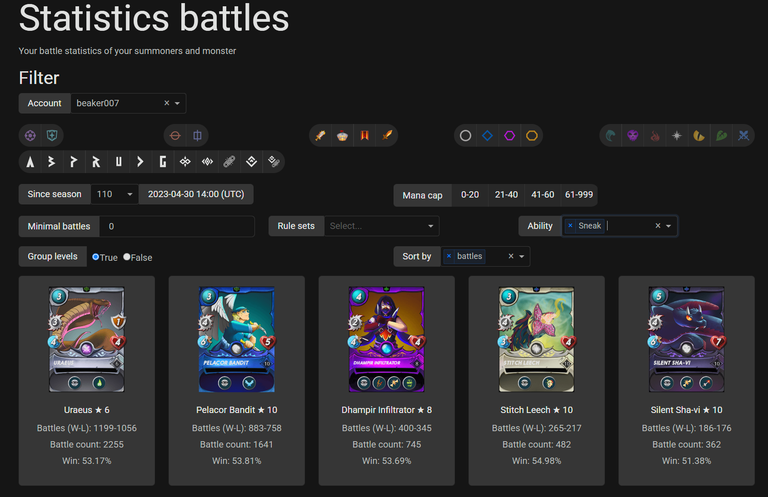This screenshot has height=497, width=768.
Task: Toggle the purple circular card-type filter icon
Action: [30, 136]
